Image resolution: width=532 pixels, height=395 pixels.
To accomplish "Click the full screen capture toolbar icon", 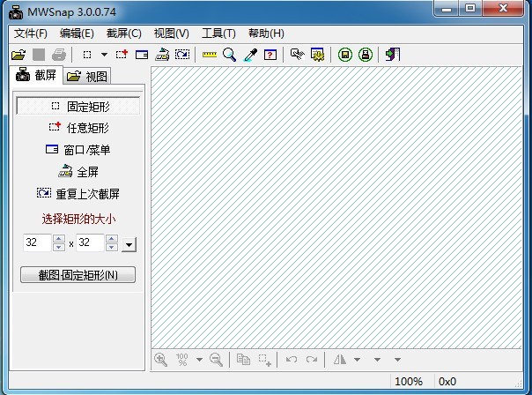I will [x=162, y=55].
